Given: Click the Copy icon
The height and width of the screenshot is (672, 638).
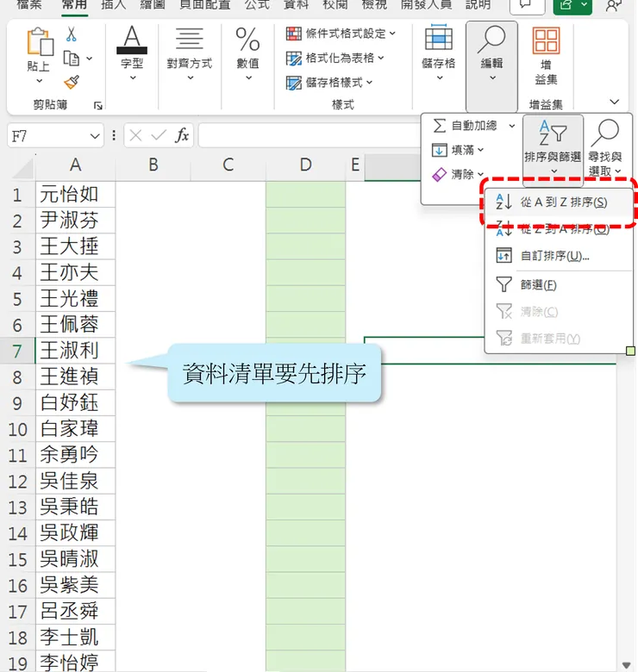Looking at the screenshot, I should (x=72, y=59).
